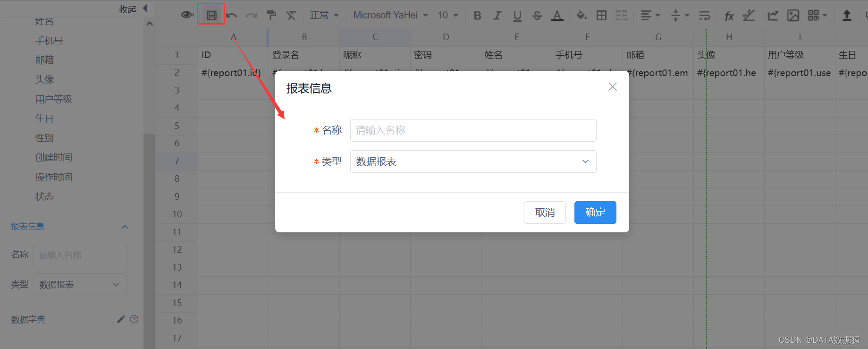
Task: Click the preview eye icon
Action: pyautogui.click(x=187, y=15)
